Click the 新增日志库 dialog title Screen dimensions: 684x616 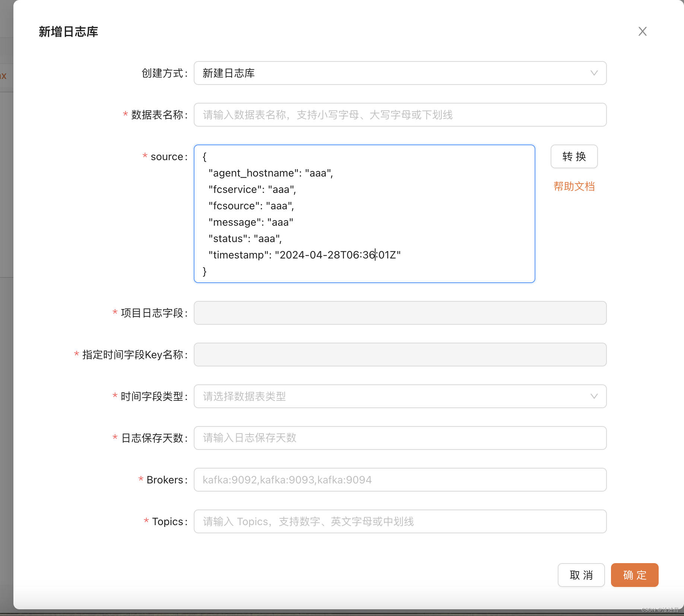point(68,32)
